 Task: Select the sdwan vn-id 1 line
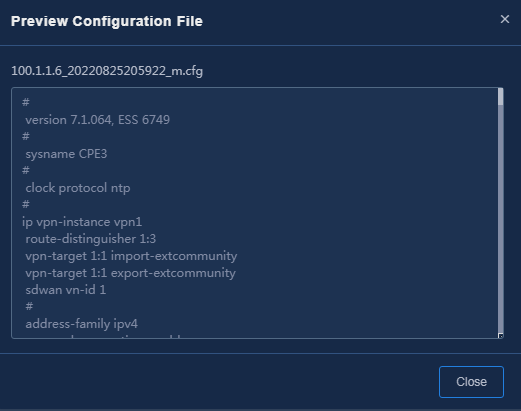pyautogui.click(x=66, y=290)
